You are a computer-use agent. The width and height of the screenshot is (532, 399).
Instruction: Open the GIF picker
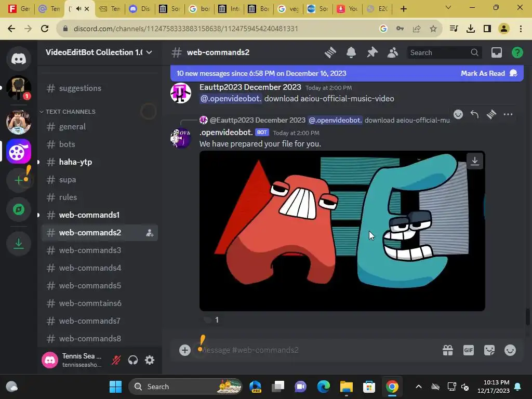469,350
